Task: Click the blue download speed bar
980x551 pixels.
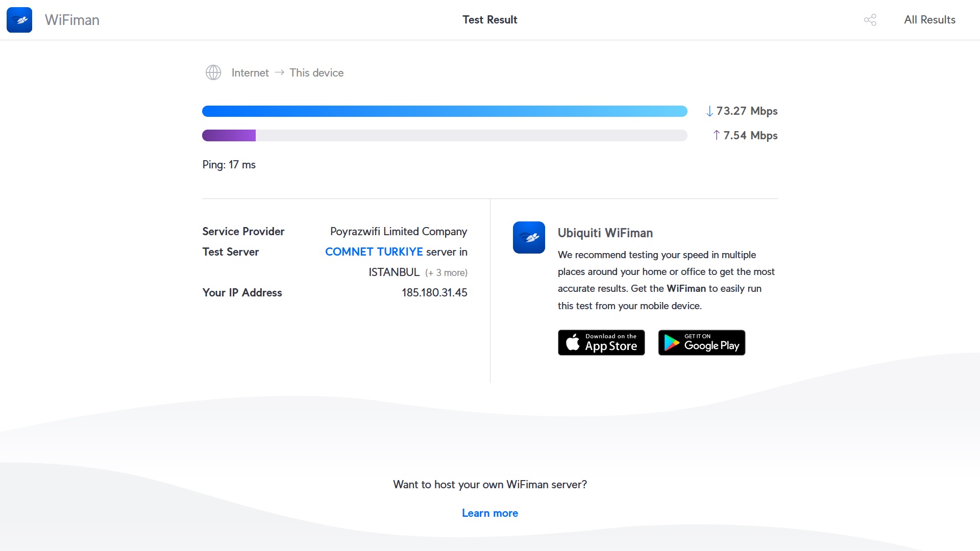Action: [x=444, y=111]
